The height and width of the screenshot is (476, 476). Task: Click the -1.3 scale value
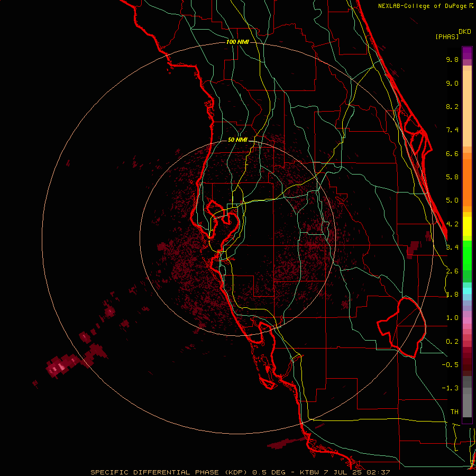(450, 388)
